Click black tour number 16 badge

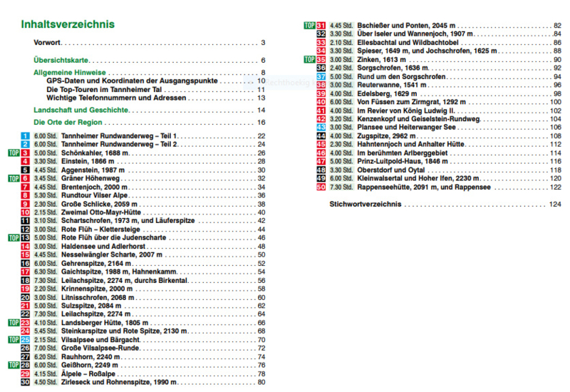(x=25, y=263)
